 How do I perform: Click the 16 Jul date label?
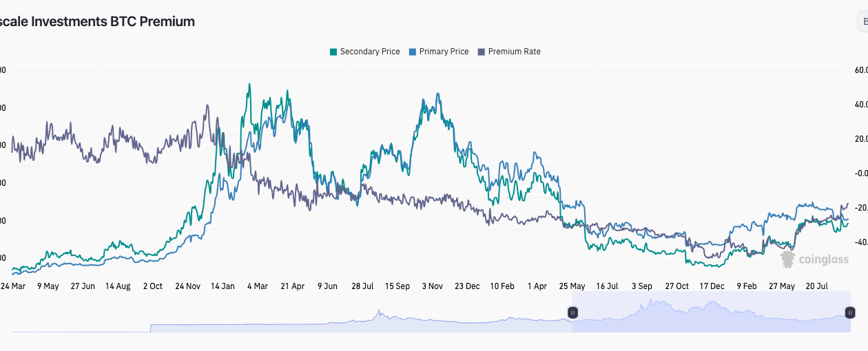[x=607, y=286]
